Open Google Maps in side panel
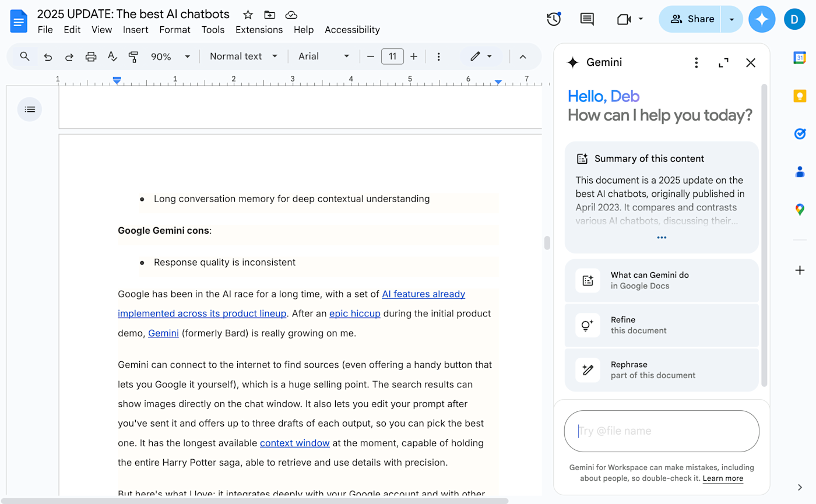The width and height of the screenshot is (816, 504). coord(800,210)
